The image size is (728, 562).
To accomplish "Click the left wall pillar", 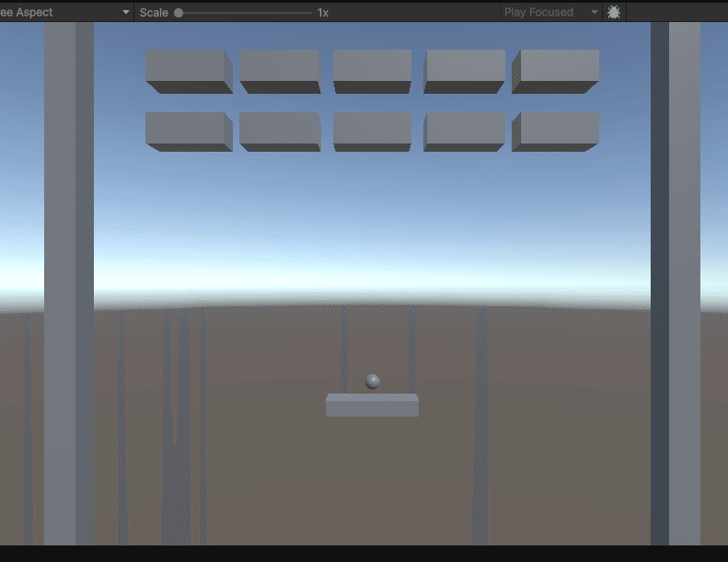I will pos(69,283).
